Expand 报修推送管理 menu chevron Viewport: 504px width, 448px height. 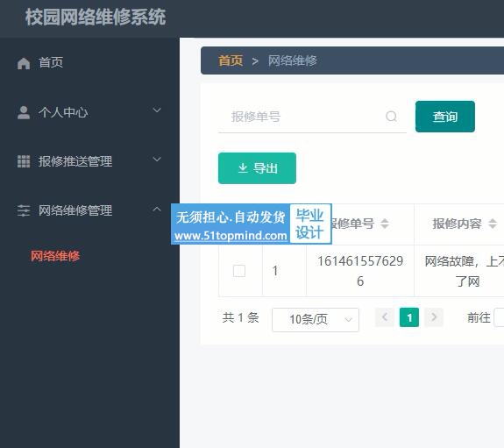pos(157,160)
